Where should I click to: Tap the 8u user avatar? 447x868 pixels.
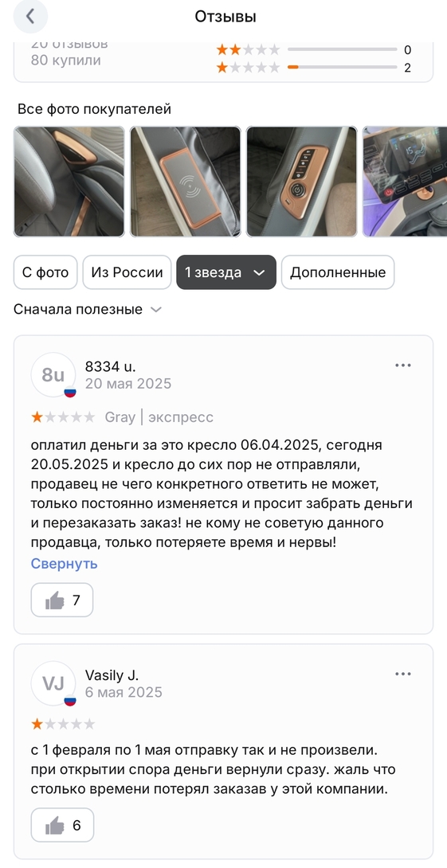point(53,375)
